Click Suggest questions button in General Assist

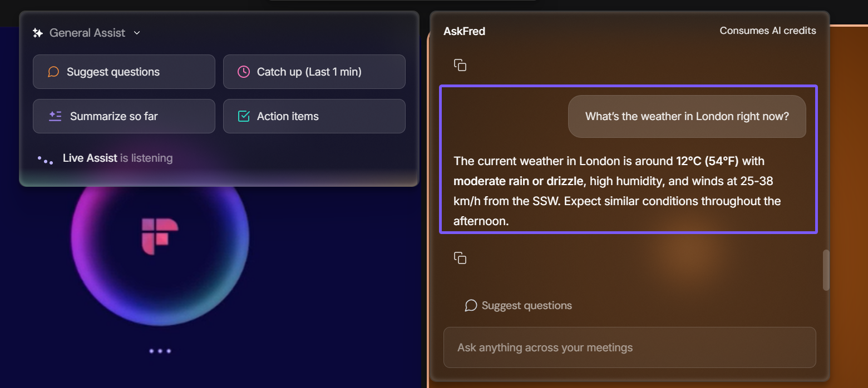point(124,72)
